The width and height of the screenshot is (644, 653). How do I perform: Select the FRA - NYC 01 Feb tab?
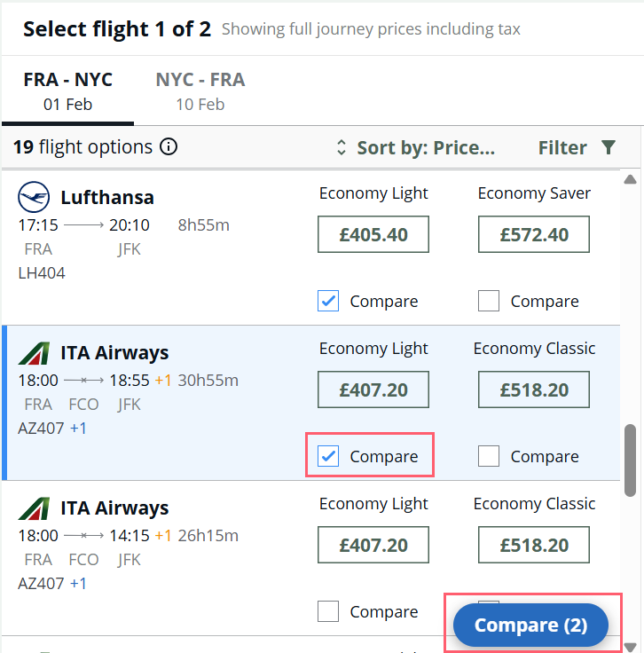67,91
